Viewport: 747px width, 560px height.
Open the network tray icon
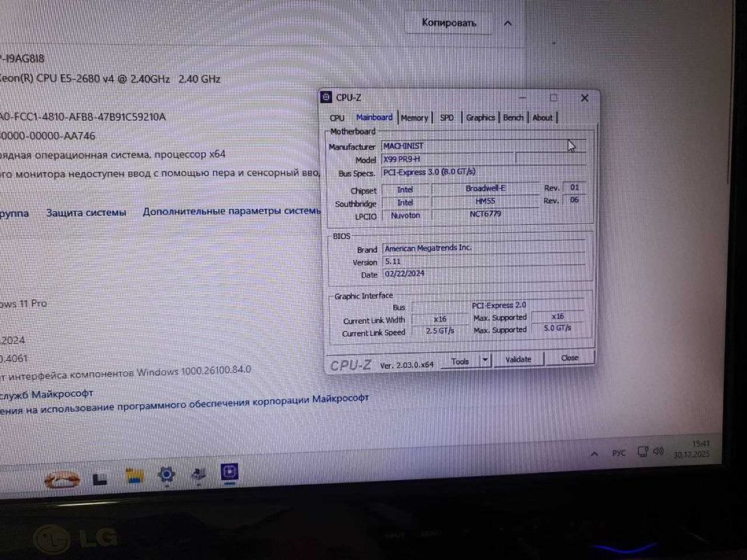click(643, 451)
